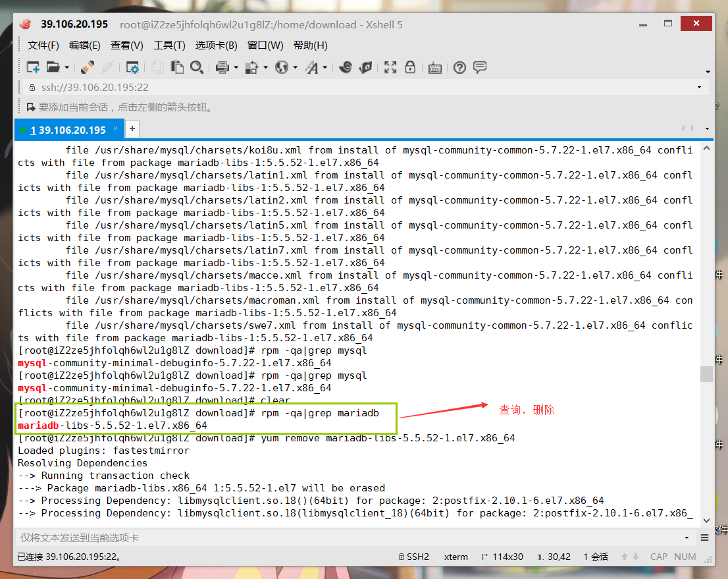Toggle NUM indicator in status bar

(685, 557)
